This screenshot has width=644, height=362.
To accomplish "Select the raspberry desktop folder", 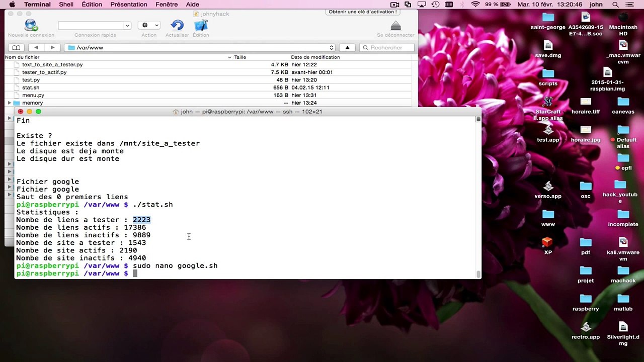I will point(586,302).
